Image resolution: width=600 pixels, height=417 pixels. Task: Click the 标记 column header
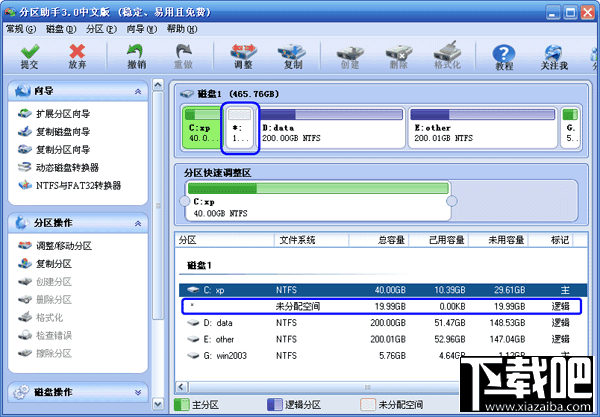(x=551, y=240)
